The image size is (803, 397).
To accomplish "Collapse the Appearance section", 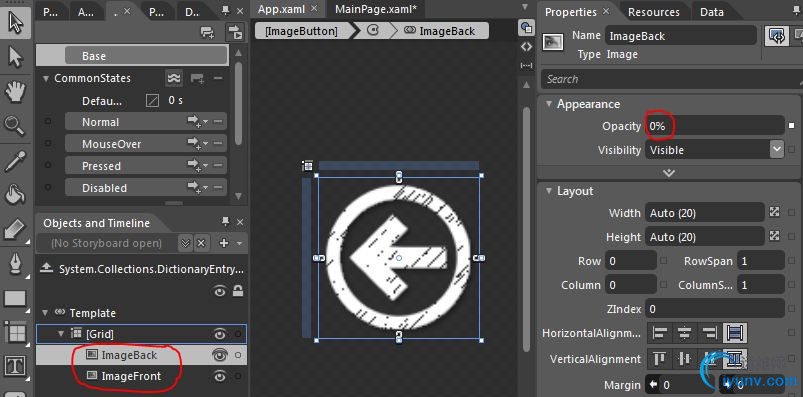I will (548, 104).
